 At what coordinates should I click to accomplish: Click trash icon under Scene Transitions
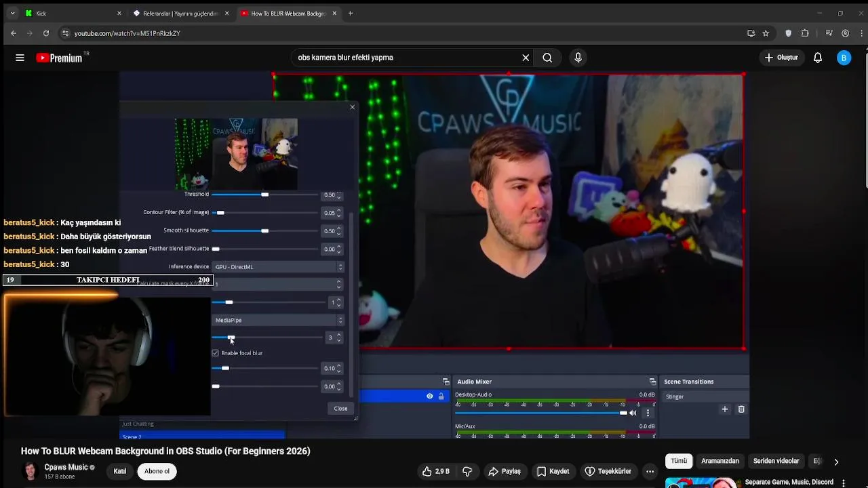741,409
